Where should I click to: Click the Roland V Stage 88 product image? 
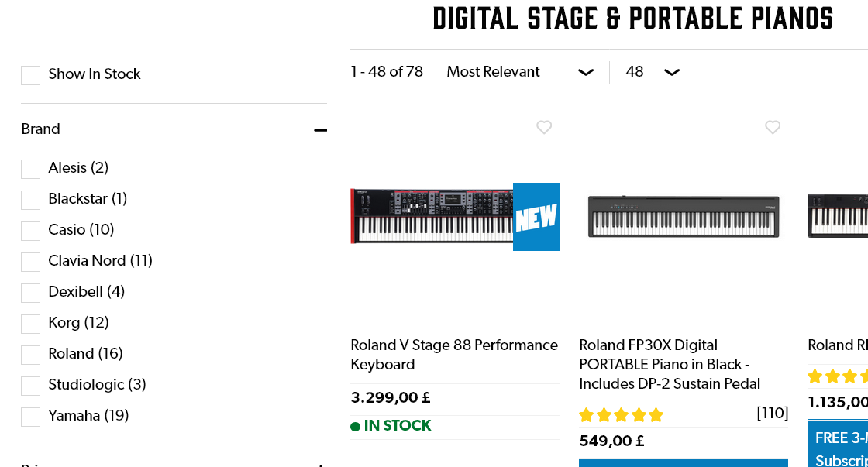pyautogui.click(x=432, y=217)
